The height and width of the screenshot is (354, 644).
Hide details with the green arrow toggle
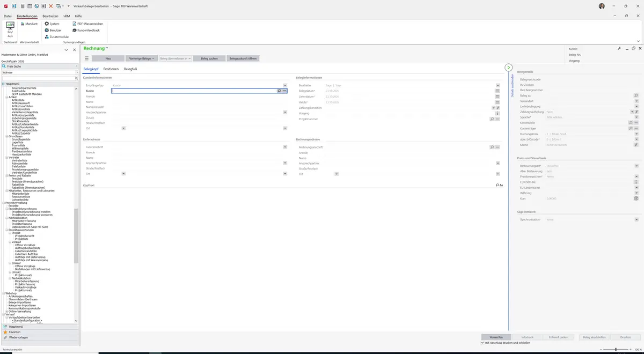(x=509, y=68)
